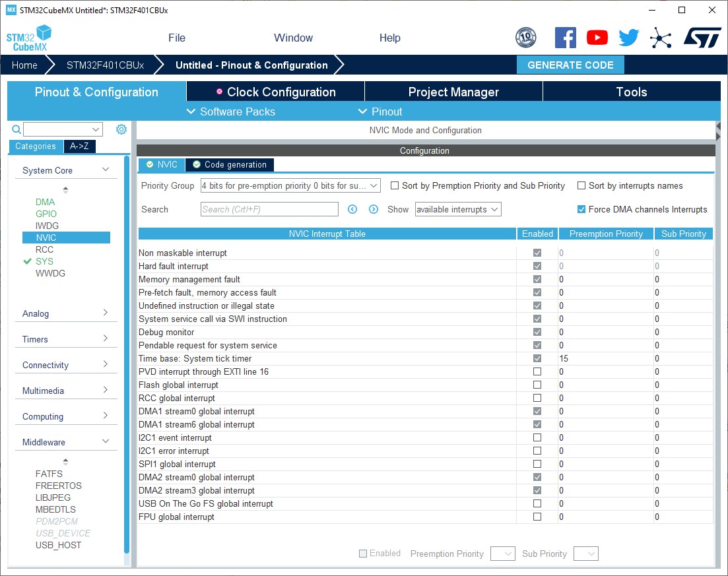Enable RCC global interrupt checkbox

pos(537,399)
